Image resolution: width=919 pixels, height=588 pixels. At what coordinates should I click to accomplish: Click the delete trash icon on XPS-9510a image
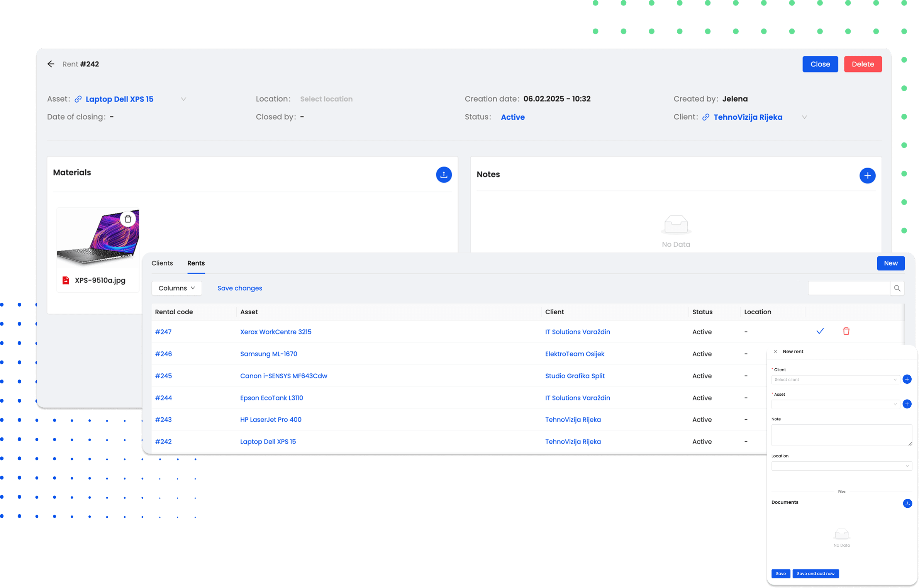128,218
